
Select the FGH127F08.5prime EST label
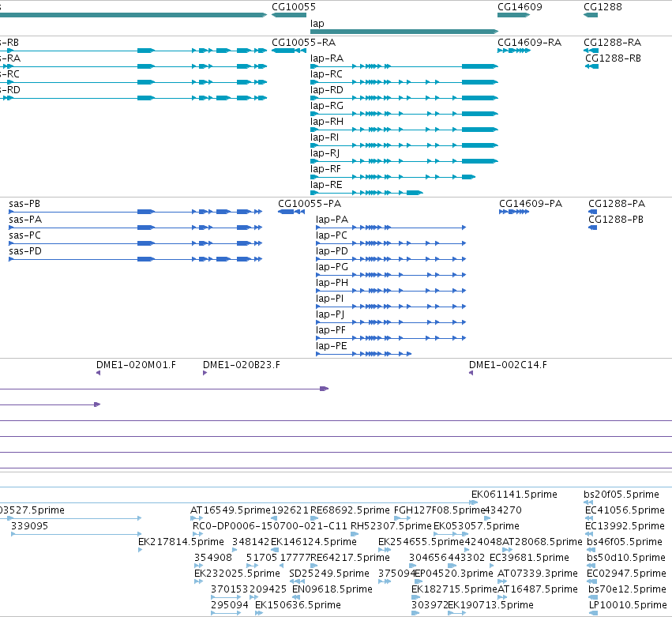click(x=439, y=510)
